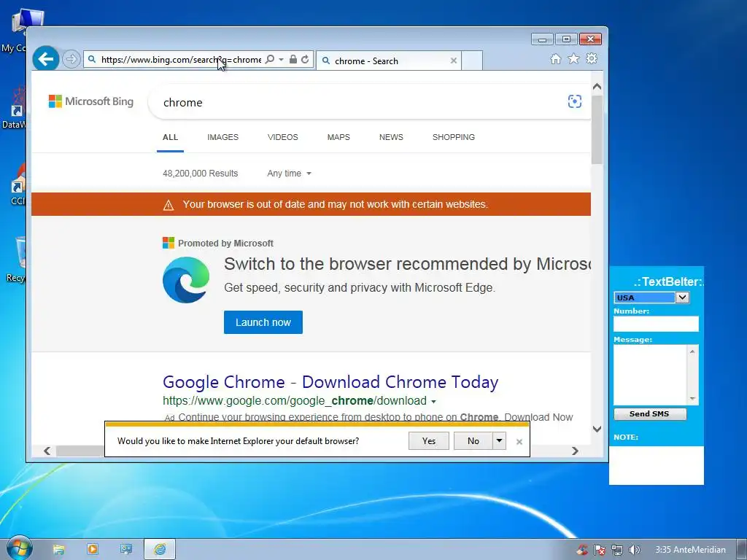Click the page's vertical scrollbar up arrow
Image resolution: width=747 pixels, height=560 pixels.
tap(597, 87)
